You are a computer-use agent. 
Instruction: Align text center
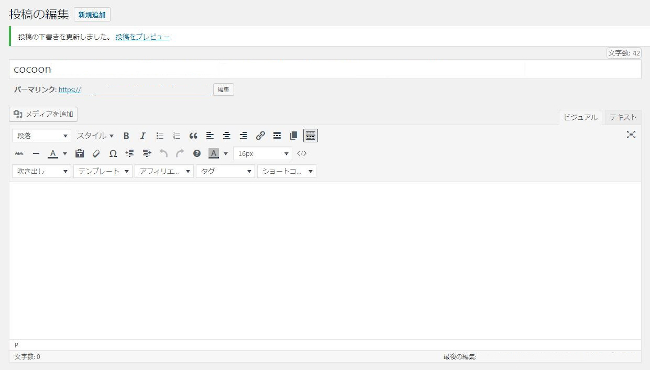227,136
